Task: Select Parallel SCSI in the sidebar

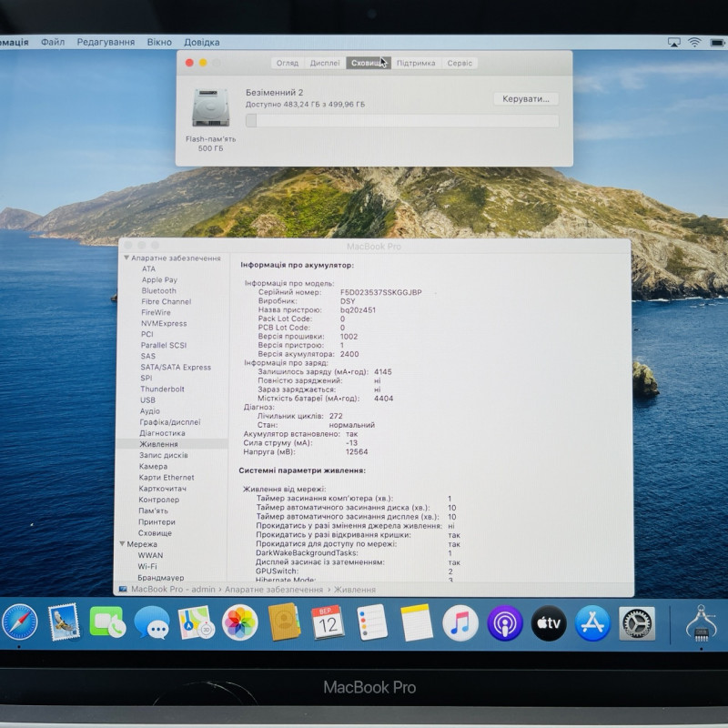Action: [164, 346]
